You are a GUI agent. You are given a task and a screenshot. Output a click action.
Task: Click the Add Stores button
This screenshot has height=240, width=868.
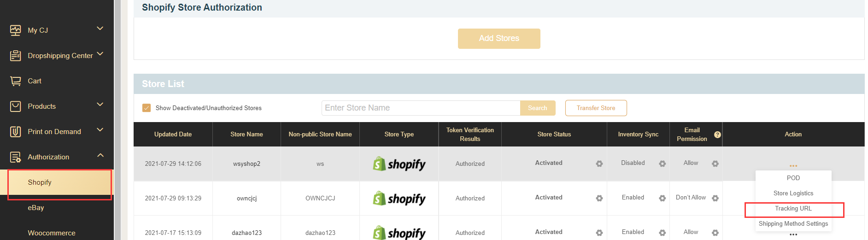coord(499,39)
